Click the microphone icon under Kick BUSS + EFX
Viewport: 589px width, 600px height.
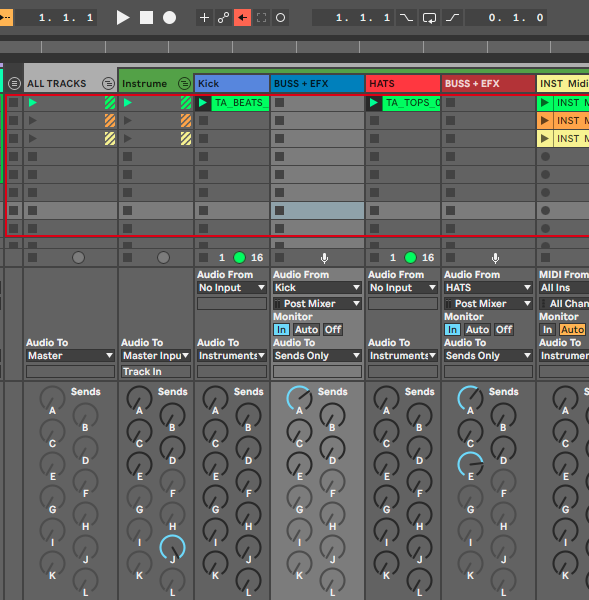[x=324, y=258]
